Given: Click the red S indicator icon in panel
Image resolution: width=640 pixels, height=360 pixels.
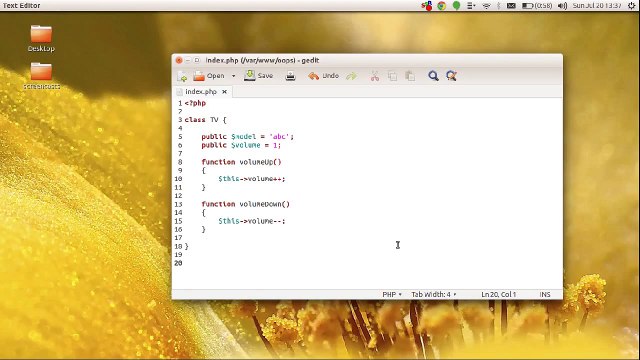Looking at the screenshot, I should point(427,6).
